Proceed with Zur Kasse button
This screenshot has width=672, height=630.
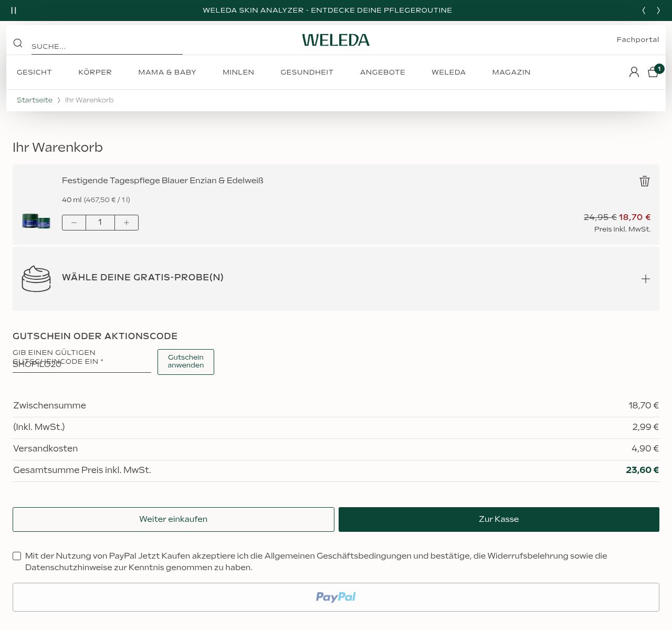(x=499, y=519)
